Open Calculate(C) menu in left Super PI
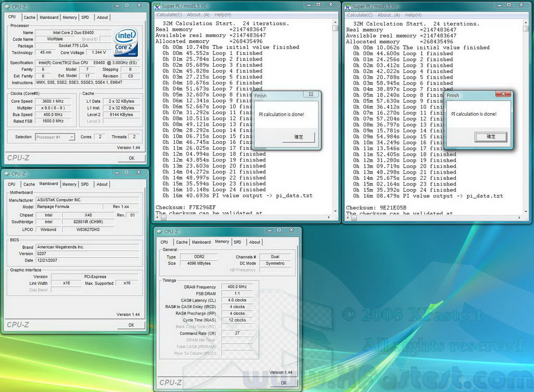The width and height of the screenshot is (534, 392). tap(170, 15)
